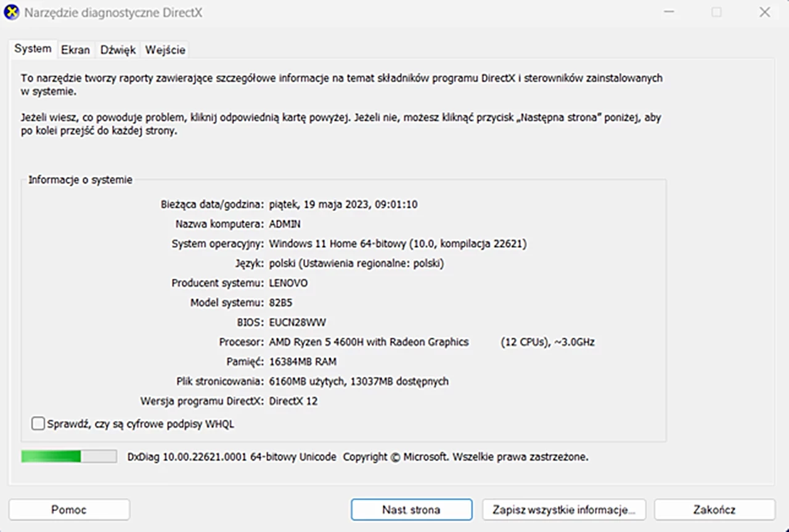Click the 16384MB RAM memory value
The width and height of the screenshot is (789, 532).
pyautogui.click(x=303, y=361)
